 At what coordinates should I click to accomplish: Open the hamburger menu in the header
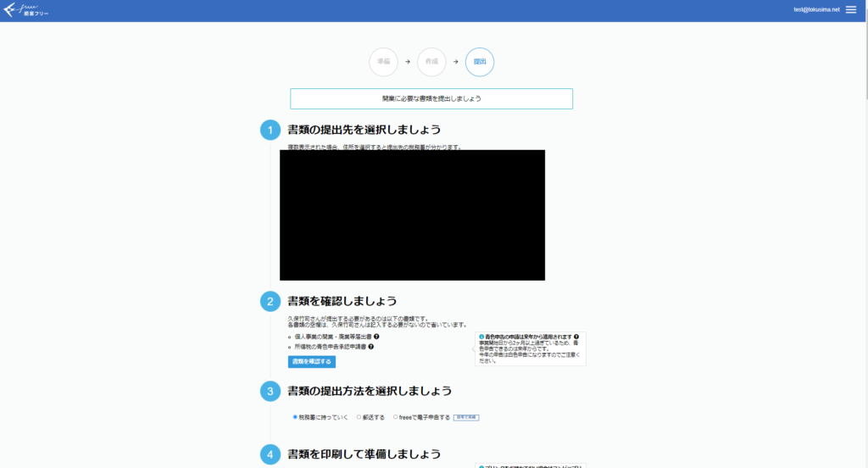coord(851,9)
